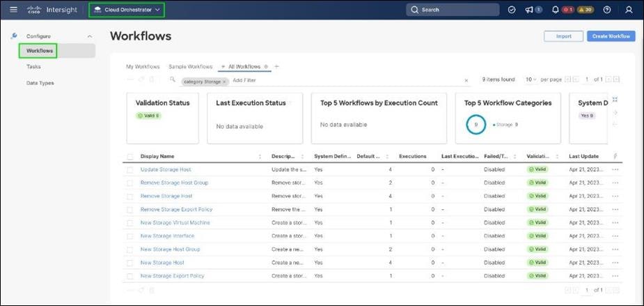Image resolution: width=644 pixels, height=306 pixels.
Task: Click the filter search magnifier icon
Action: coord(173,79)
